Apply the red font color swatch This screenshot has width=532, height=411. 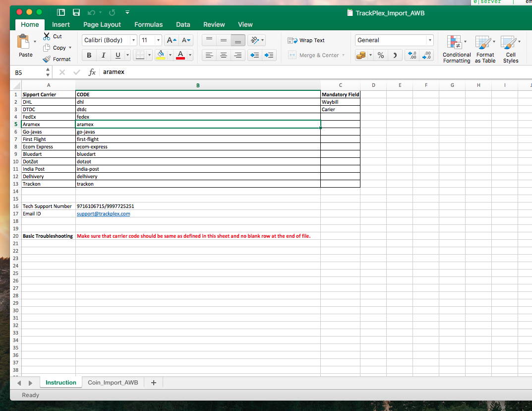[x=180, y=55]
